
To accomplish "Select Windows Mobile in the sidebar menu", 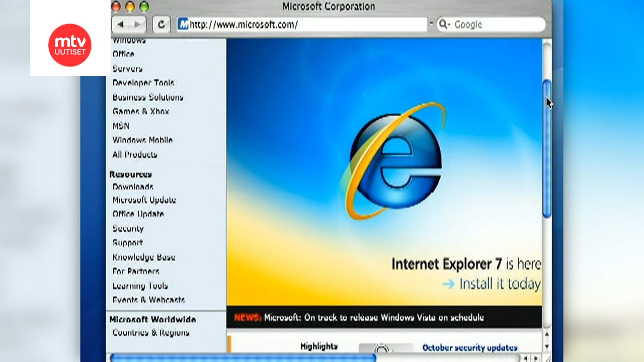I will [142, 140].
